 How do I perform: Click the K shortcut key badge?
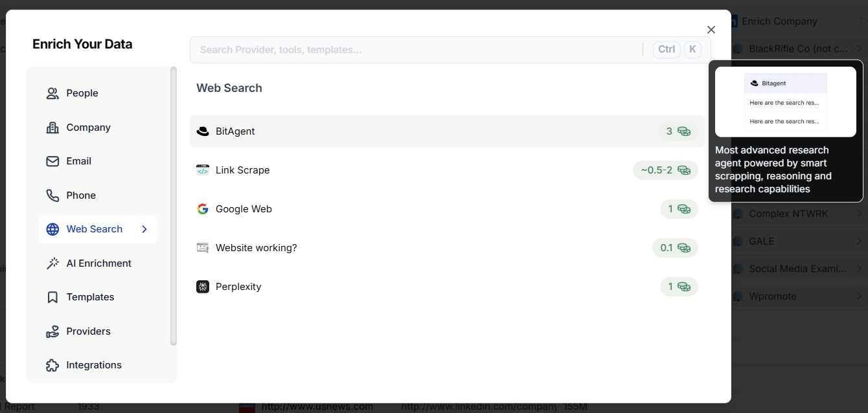pyautogui.click(x=692, y=50)
